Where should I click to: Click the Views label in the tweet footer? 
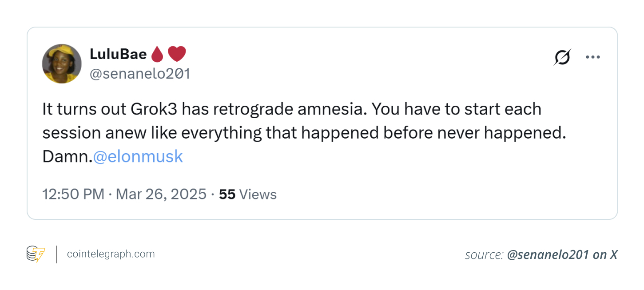258,195
